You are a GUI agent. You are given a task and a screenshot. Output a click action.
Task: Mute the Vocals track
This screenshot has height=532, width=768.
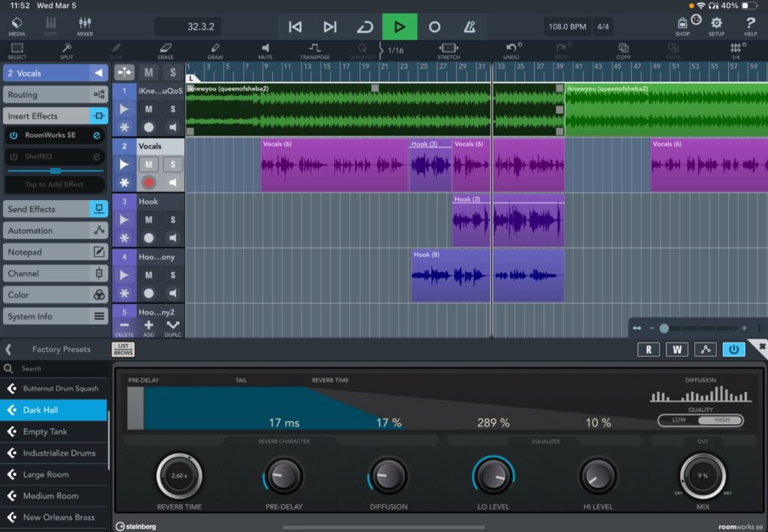click(x=148, y=164)
